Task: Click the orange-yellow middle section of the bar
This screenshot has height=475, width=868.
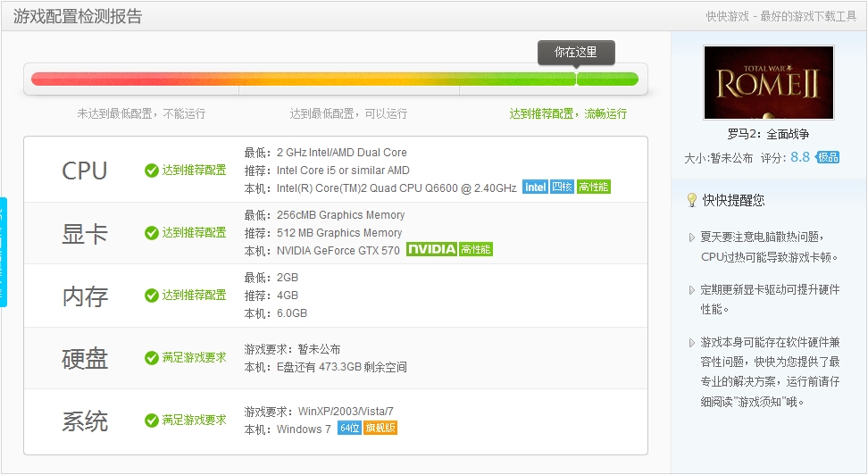Action: [x=349, y=79]
